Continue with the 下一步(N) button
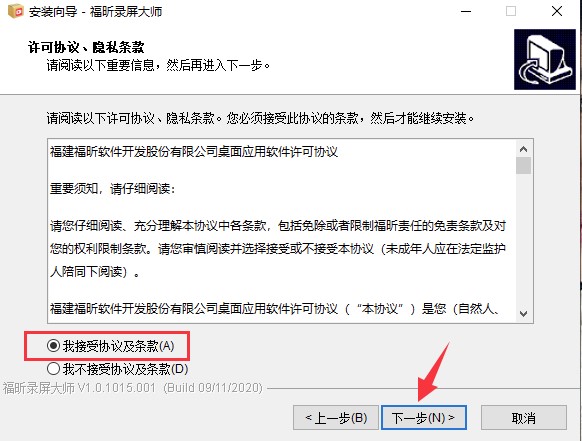Viewport: 582px width, 441px height. tap(424, 418)
